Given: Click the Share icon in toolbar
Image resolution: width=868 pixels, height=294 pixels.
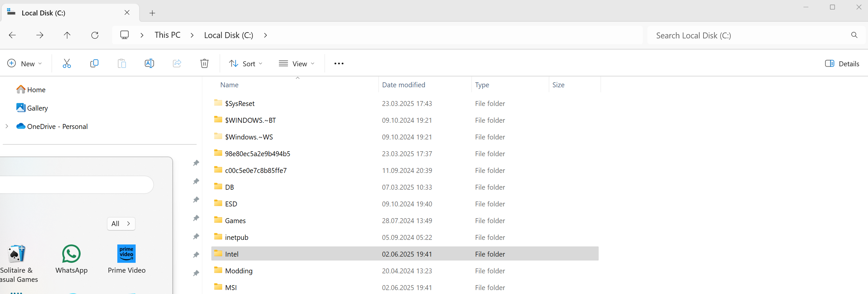Looking at the screenshot, I should [177, 63].
